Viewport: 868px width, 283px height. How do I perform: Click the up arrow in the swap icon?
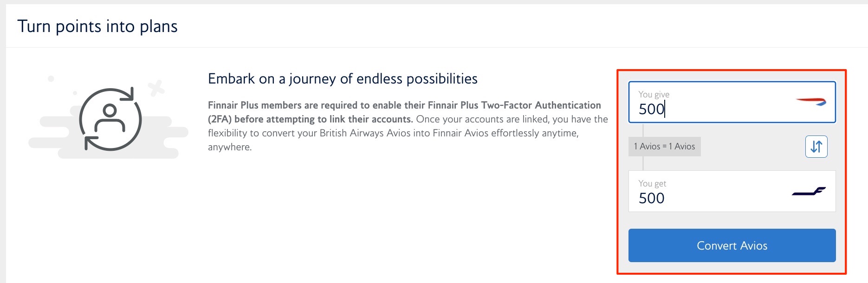coord(818,147)
